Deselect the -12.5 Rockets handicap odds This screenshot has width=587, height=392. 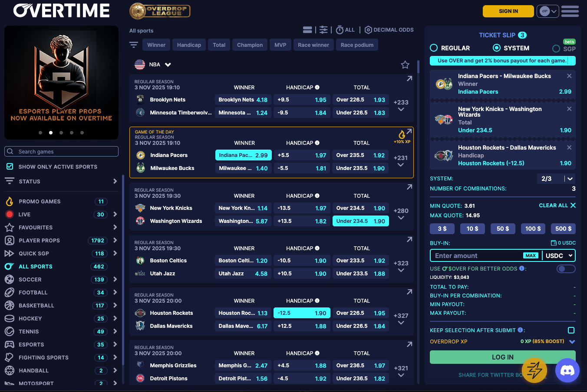pos(302,313)
